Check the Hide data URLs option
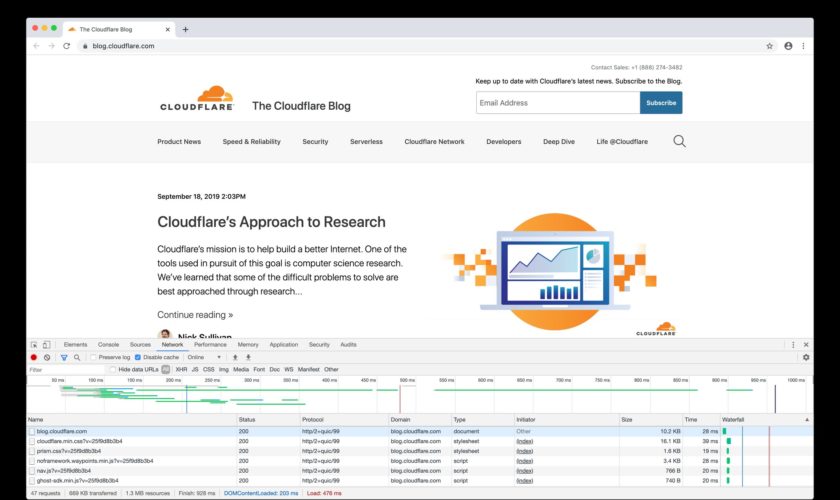Screen dimensions: 840x500 (113, 369)
